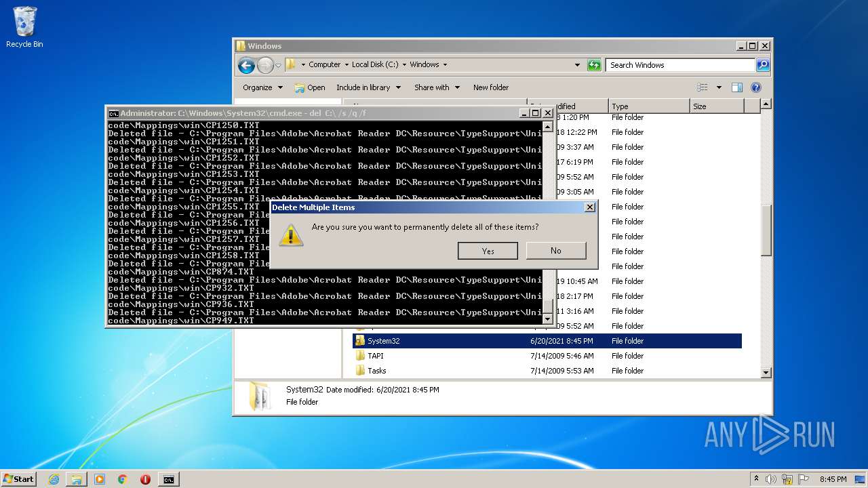Click Explorer vertical scrollbar thumb
This screenshot has height=488, width=868.
point(766,230)
